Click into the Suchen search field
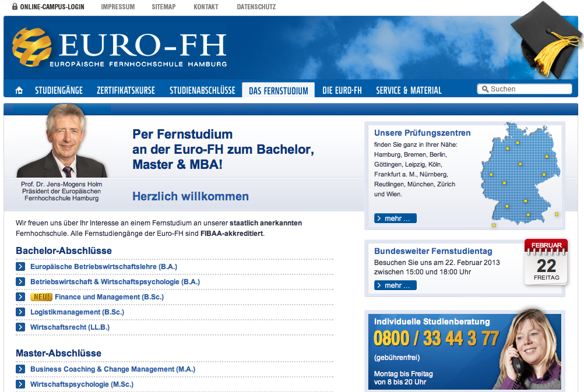Screen dimensions: 584x392 click(529, 89)
